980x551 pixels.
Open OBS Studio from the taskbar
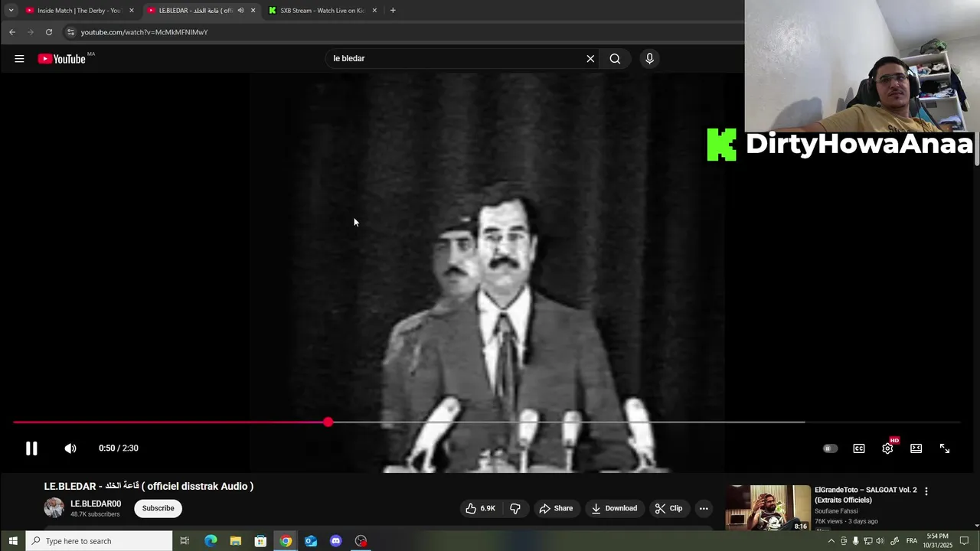click(361, 541)
